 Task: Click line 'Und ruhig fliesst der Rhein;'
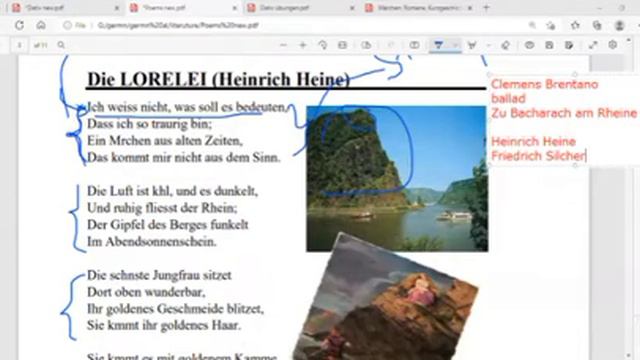tap(162, 208)
